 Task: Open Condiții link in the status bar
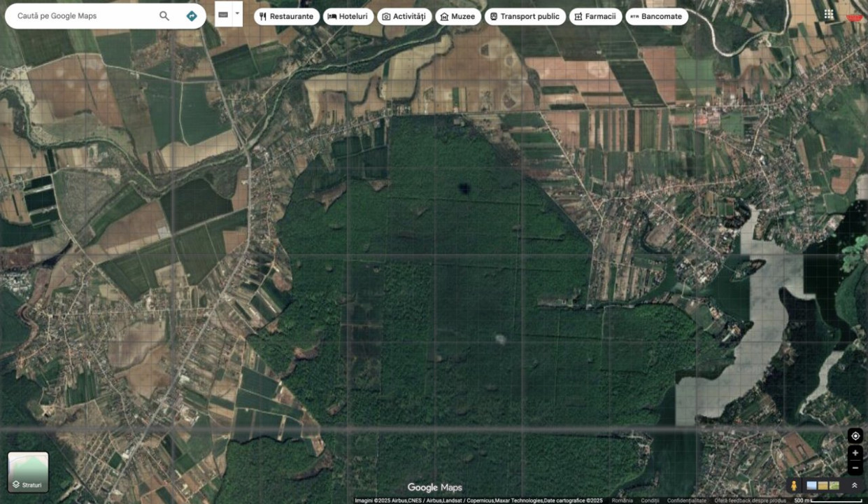[x=650, y=500]
